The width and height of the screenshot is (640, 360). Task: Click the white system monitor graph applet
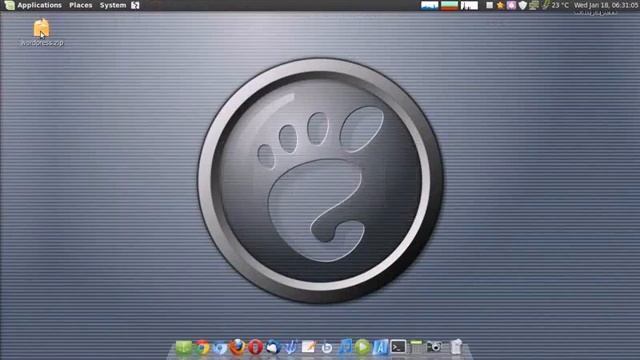[469, 5]
